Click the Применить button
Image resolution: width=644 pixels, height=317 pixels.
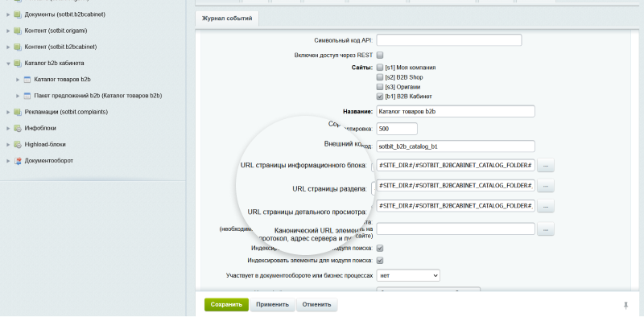coord(273,305)
